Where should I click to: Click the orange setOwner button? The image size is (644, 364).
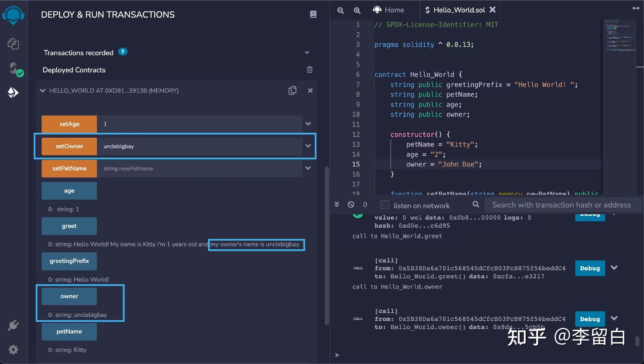pyautogui.click(x=69, y=146)
